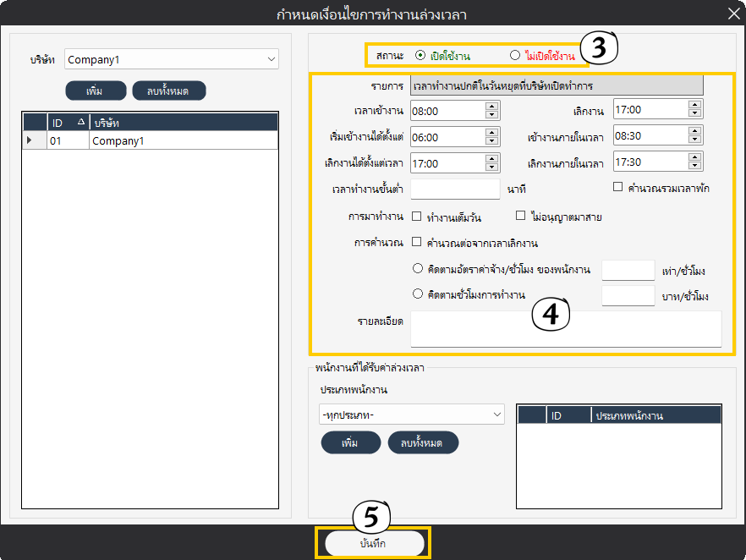Click the รายละเอียด details text box
The image size is (746, 560).
click(x=565, y=329)
